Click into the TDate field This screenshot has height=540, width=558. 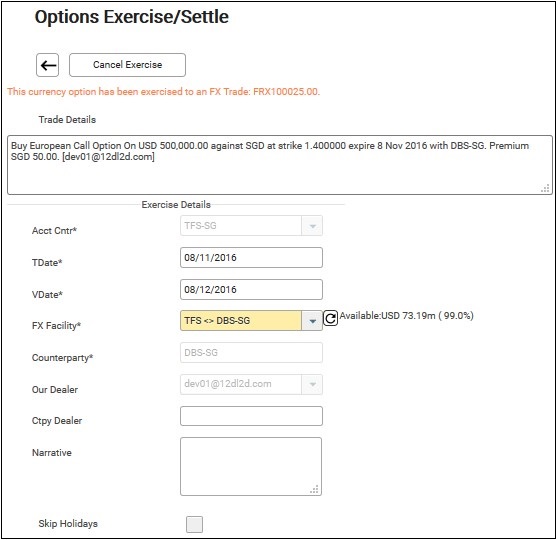(x=251, y=258)
